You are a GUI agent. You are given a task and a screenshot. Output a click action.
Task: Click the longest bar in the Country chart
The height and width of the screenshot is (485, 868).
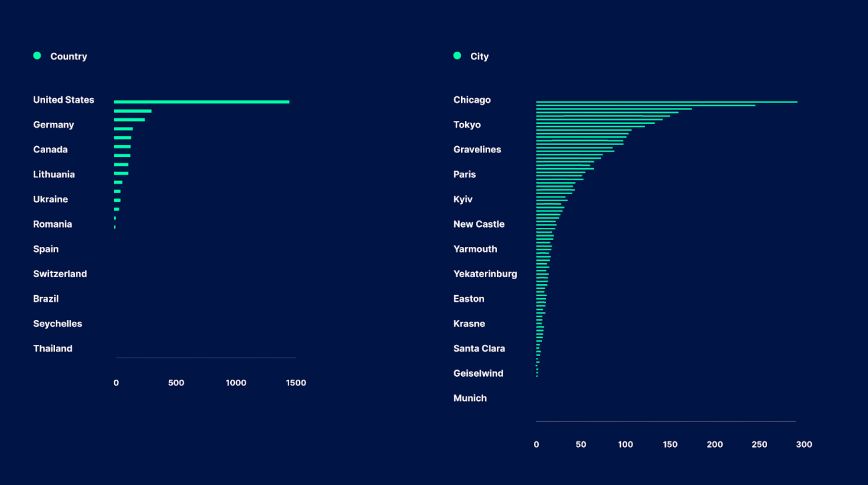pyautogui.click(x=201, y=102)
